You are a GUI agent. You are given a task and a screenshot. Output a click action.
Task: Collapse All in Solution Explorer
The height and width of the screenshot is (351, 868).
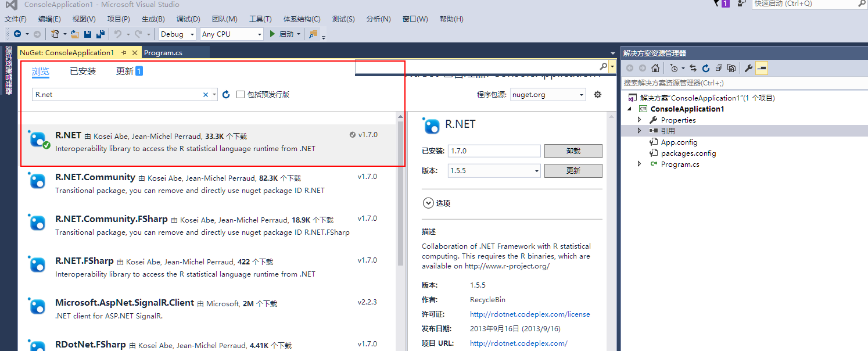point(719,68)
